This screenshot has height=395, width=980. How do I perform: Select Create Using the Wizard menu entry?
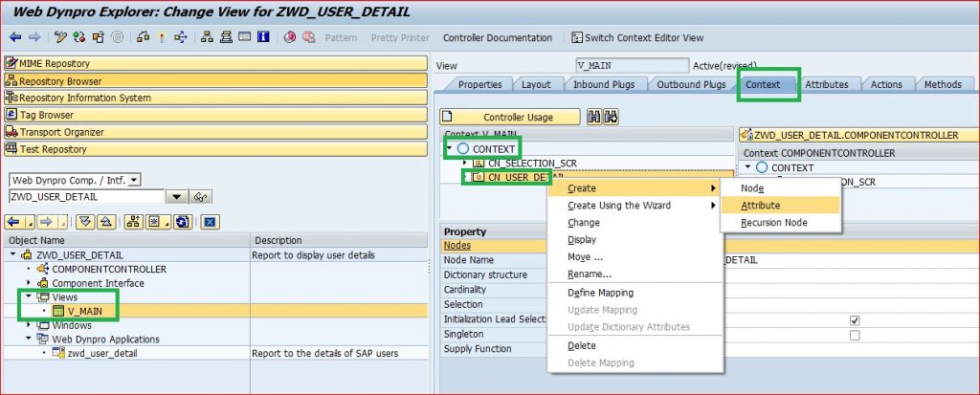click(635, 205)
